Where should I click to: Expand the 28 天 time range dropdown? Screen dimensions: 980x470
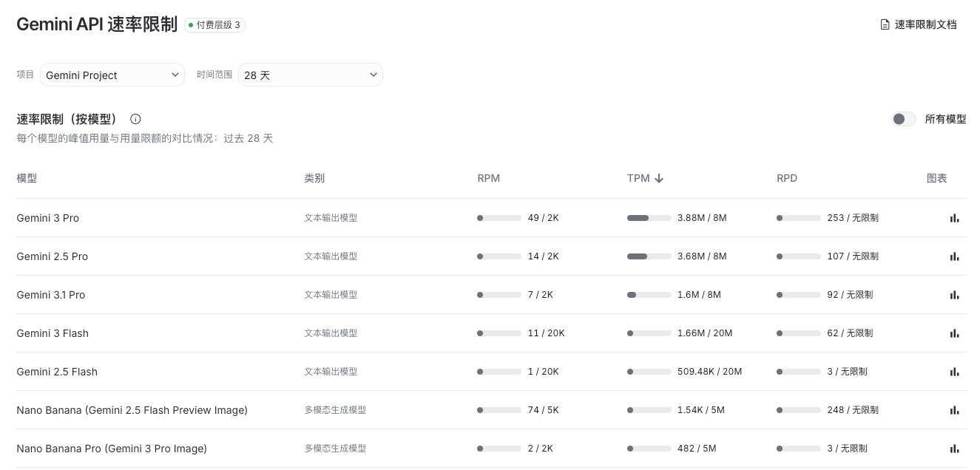(311, 75)
